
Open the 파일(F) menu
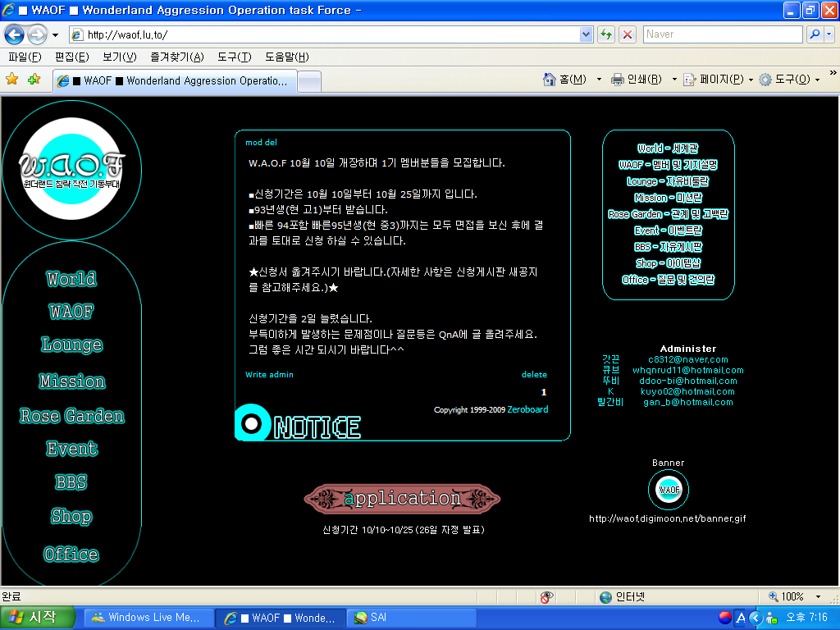[25, 57]
